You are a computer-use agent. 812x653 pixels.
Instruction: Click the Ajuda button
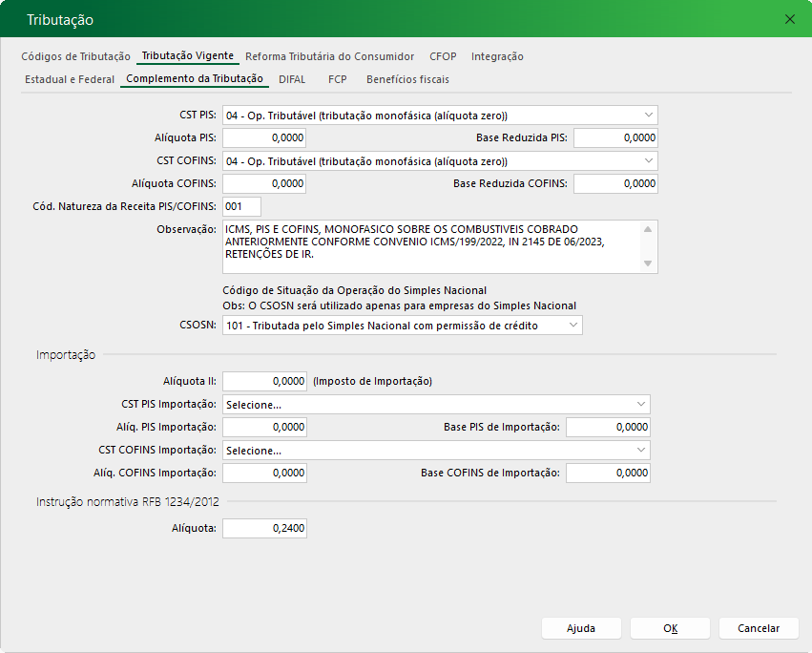point(581,628)
